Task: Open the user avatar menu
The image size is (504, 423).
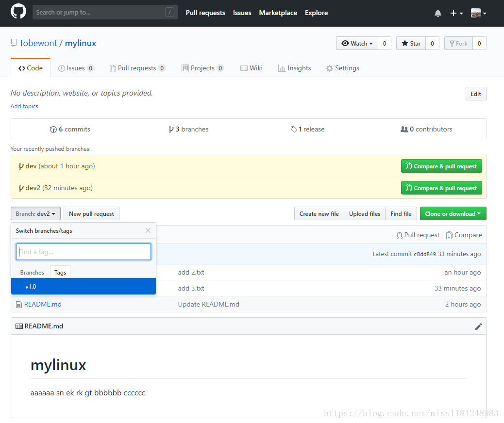Action: pos(478,13)
